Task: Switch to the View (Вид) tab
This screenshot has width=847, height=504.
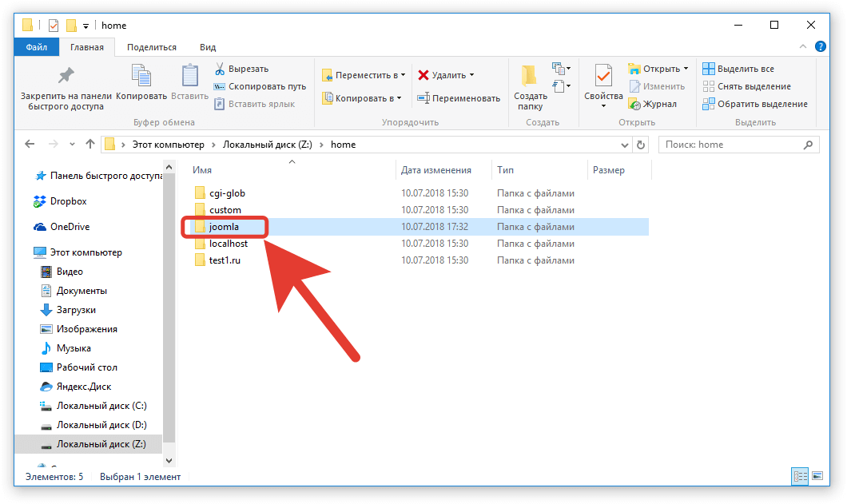Action: click(x=208, y=47)
